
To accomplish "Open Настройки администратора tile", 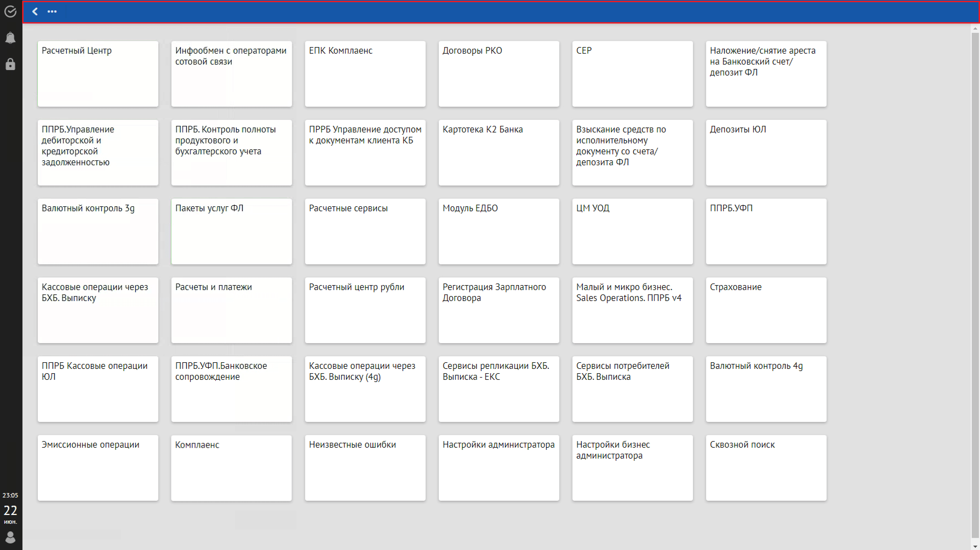I will point(499,468).
